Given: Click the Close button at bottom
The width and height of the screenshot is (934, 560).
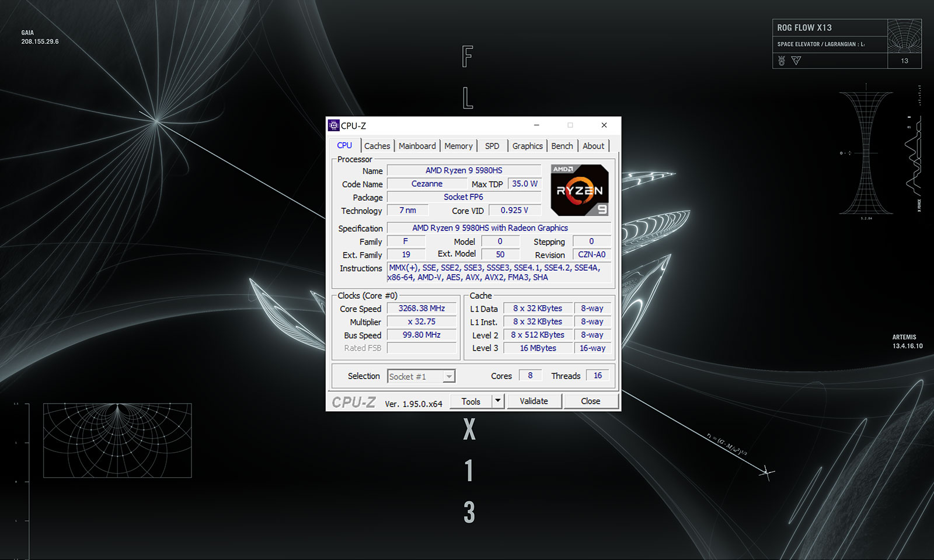Looking at the screenshot, I should click(x=590, y=401).
